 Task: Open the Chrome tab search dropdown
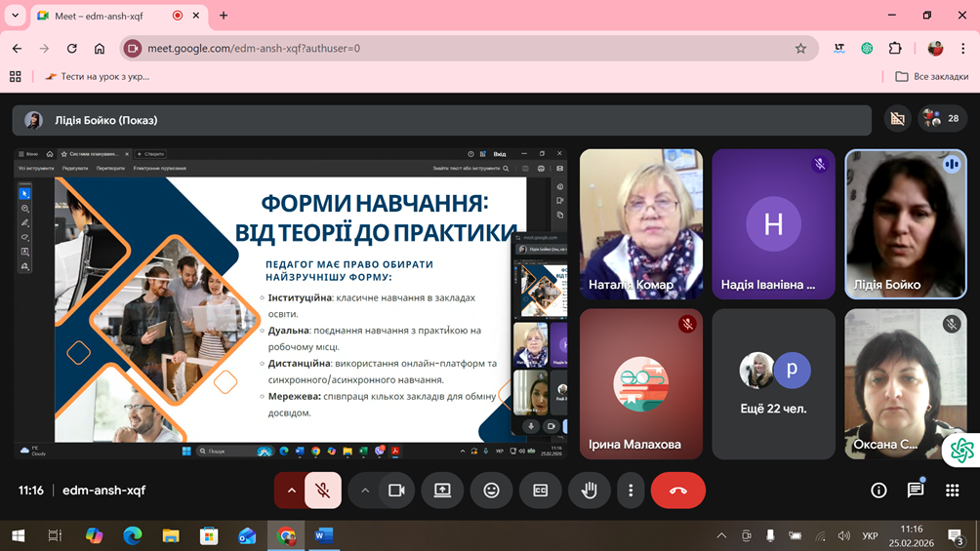pyautogui.click(x=16, y=16)
